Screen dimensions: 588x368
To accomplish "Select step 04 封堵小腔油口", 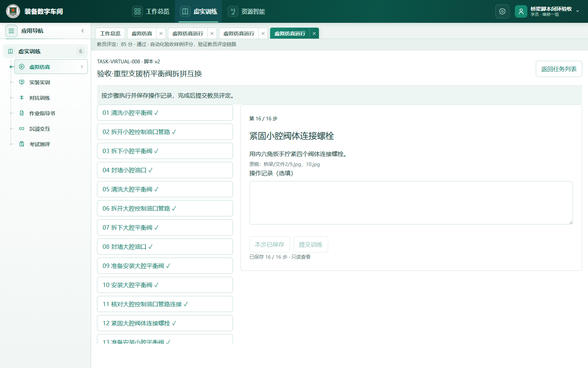I will pyautogui.click(x=165, y=170).
